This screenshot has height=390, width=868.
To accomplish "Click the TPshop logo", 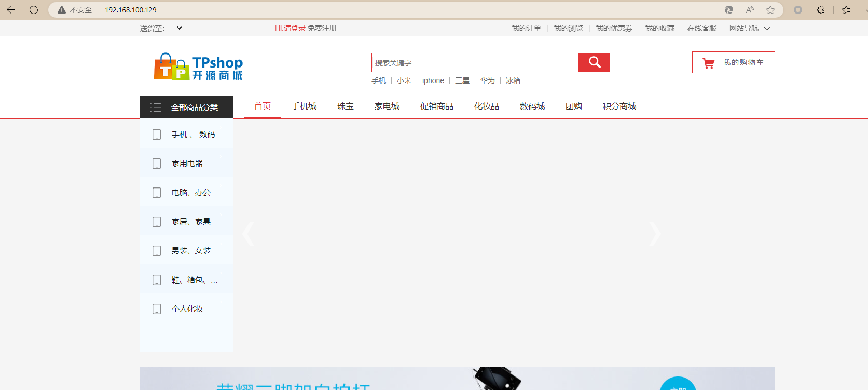I will [x=198, y=68].
